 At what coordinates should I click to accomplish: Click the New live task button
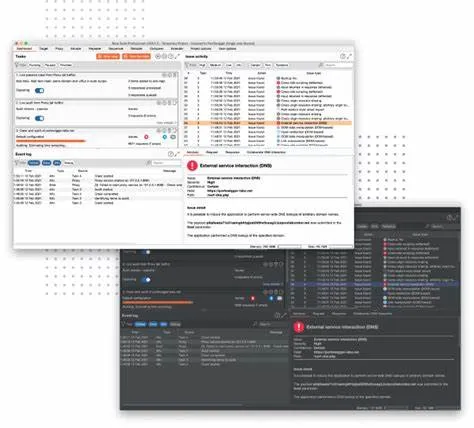coord(136,56)
